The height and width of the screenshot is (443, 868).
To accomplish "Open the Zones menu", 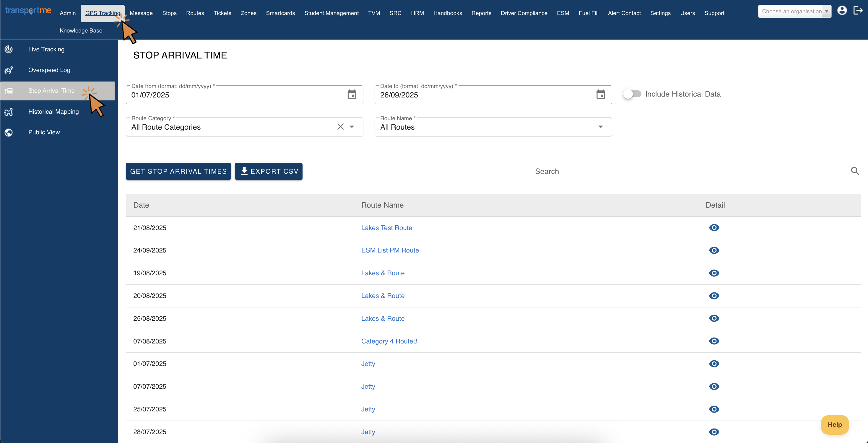I will point(248,13).
